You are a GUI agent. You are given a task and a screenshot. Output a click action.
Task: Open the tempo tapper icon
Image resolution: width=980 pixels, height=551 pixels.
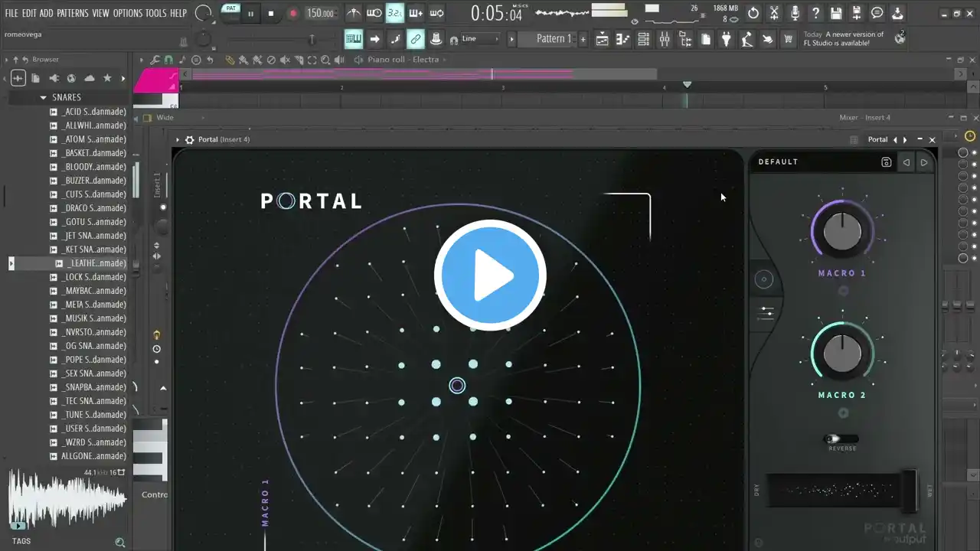tap(746, 39)
